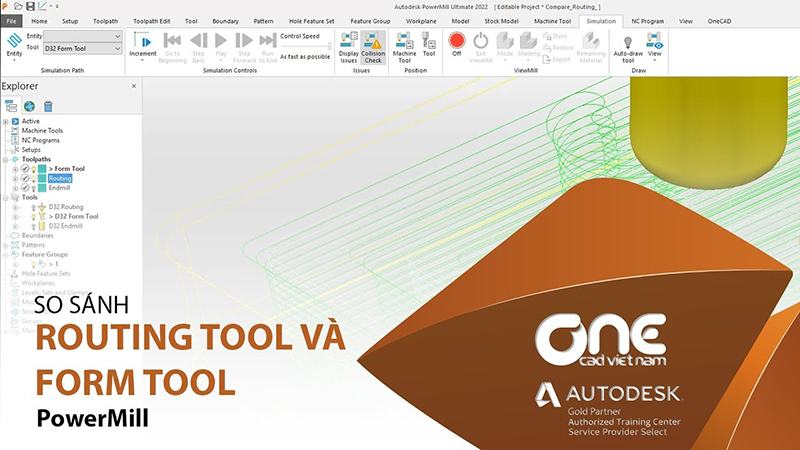This screenshot has width=800, height=450.
Task: Select the NC Programs tree item
Action: tap(40, 140)
